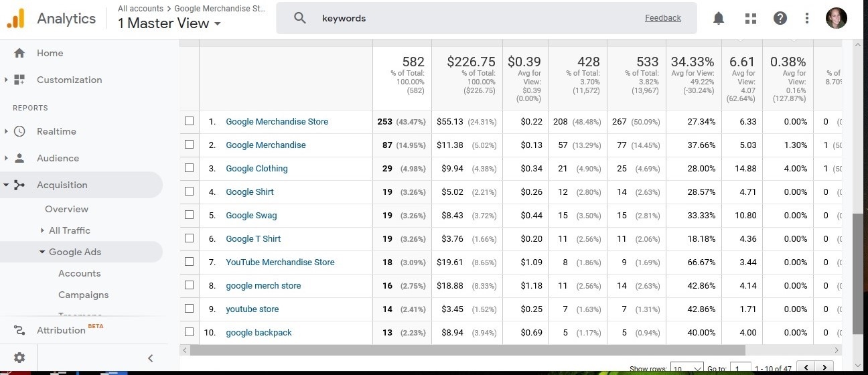This screenshot has height=375, width=868.
Task: Expand the Realtime section arrow
Action: [6, 131]
